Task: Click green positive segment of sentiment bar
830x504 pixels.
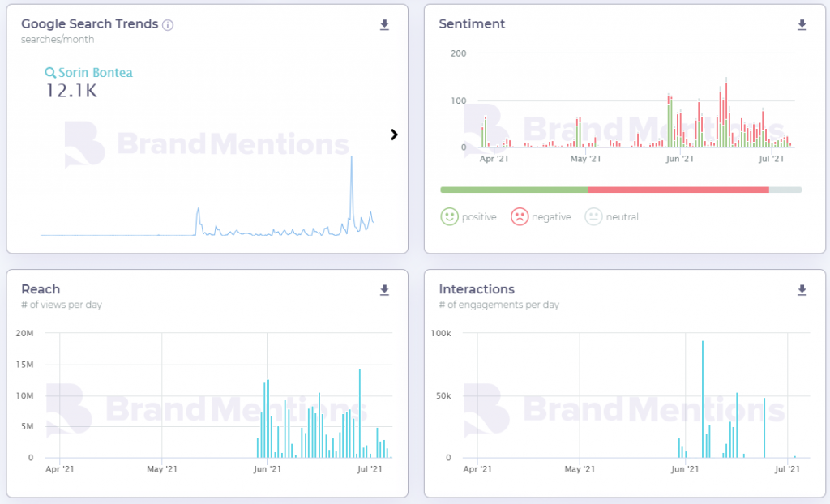Action: pyautogui.click(x=514, y=190)
